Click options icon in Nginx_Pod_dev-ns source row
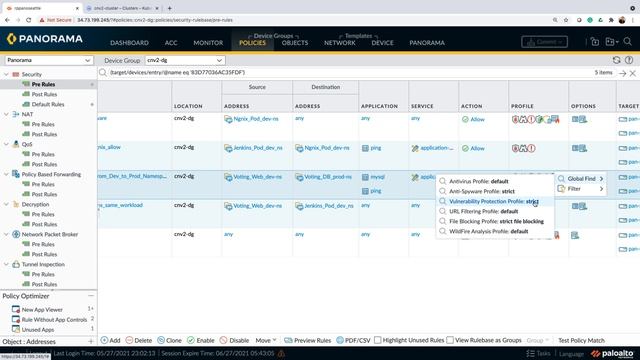640x360 pixels. 579,119
